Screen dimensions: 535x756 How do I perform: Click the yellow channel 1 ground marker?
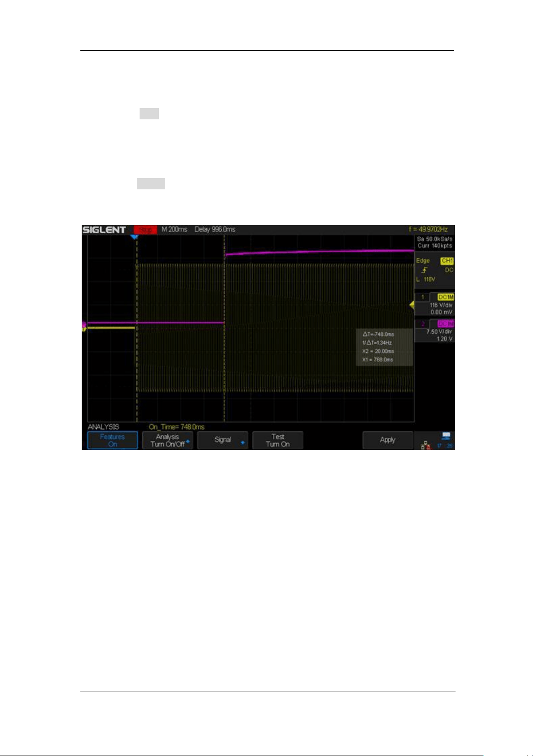(x=84, y=329)
